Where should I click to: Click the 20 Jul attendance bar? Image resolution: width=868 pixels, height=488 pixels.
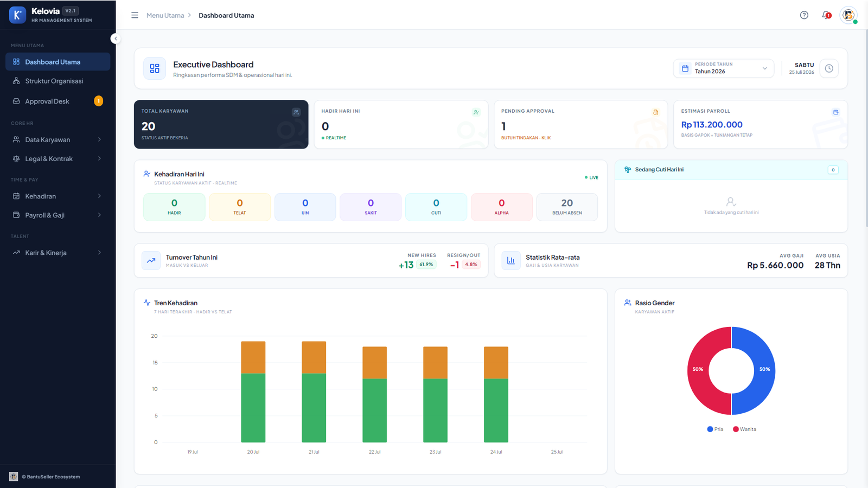(253, 391)
